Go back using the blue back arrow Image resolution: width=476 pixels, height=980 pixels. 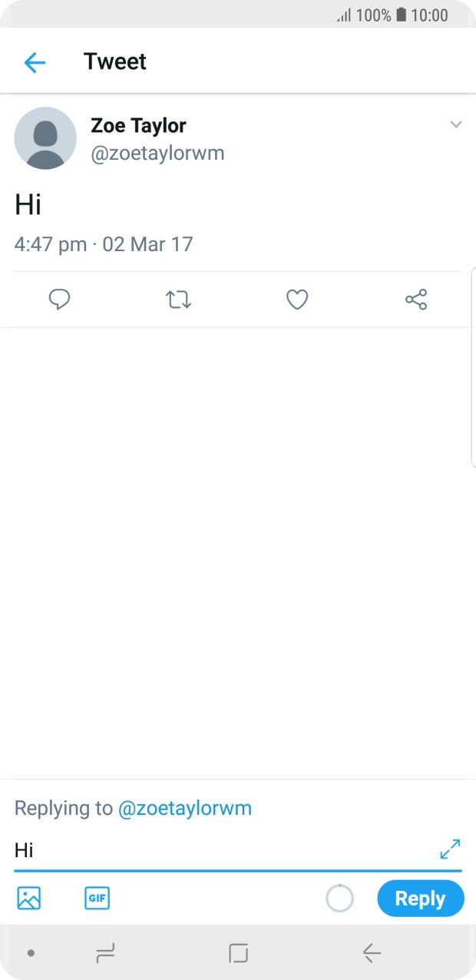click(34, 61)
